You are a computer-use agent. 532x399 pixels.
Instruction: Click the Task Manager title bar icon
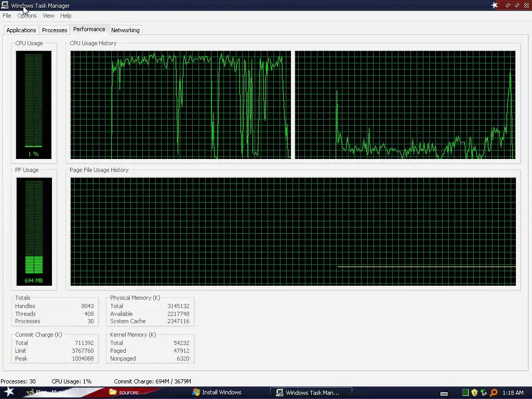pos(5,5)
